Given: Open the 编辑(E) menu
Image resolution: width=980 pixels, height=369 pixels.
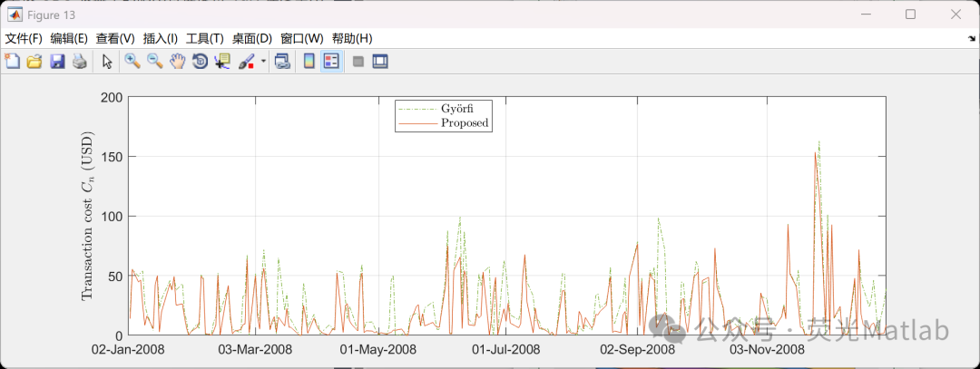Looking at the screenshot, I should (x=69, y=39).
